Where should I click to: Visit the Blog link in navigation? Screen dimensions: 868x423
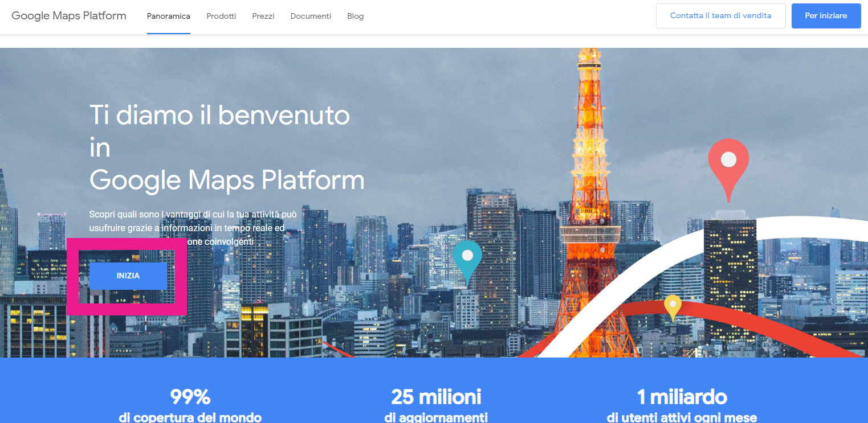(x=355, y=16)
